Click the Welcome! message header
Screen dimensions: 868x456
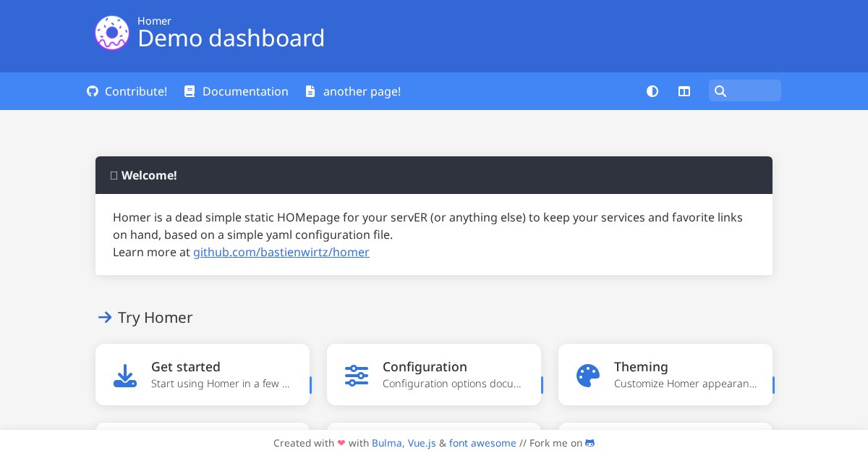(434, 175)
